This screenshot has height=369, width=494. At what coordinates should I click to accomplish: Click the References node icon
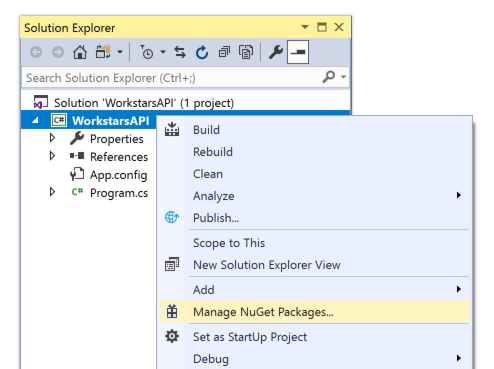coord(77,156)
